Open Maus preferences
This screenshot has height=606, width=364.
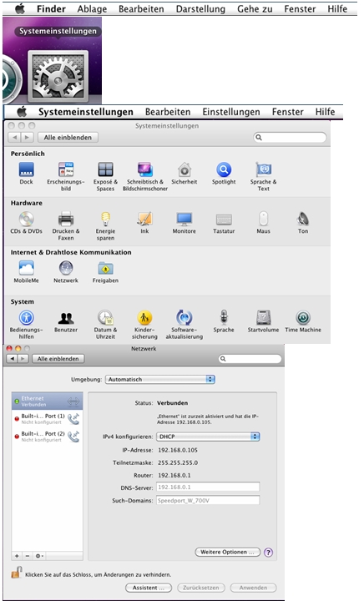(x=264, y=223)
